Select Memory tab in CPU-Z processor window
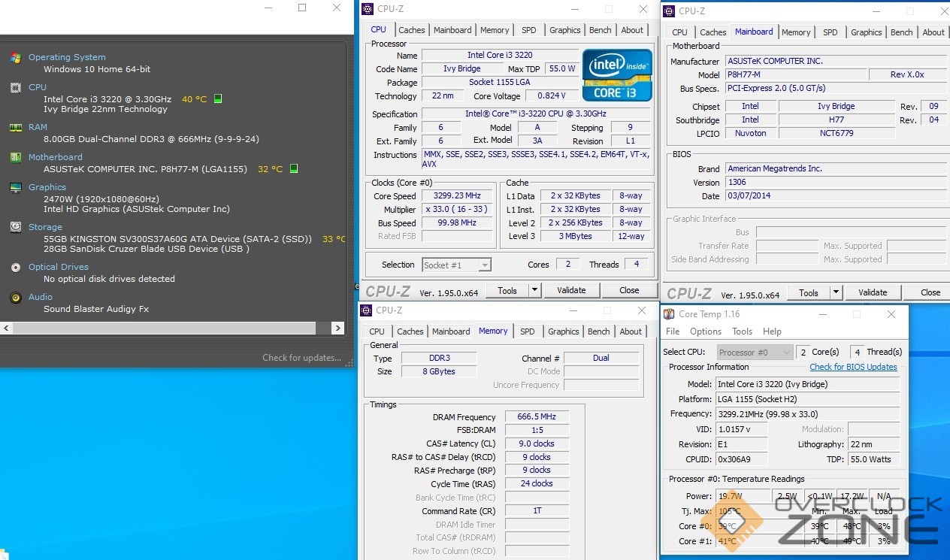 (495, 30)
